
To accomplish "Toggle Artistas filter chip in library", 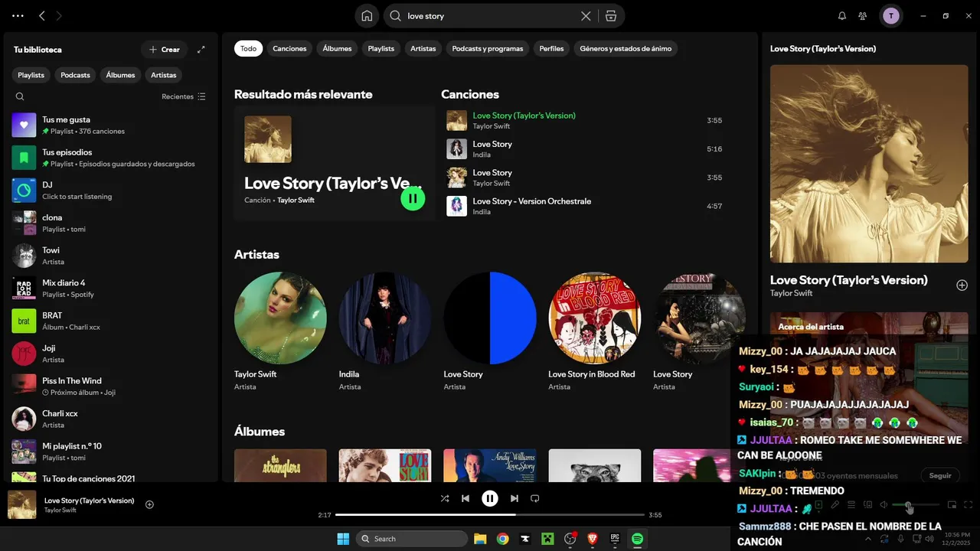I will 164,75.
